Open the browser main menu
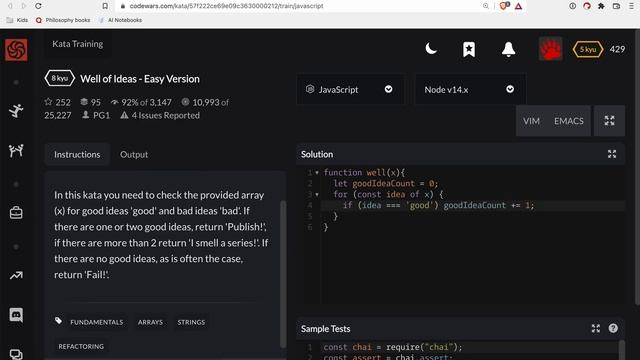Screen dimensions: 640x360 (631, 6)
